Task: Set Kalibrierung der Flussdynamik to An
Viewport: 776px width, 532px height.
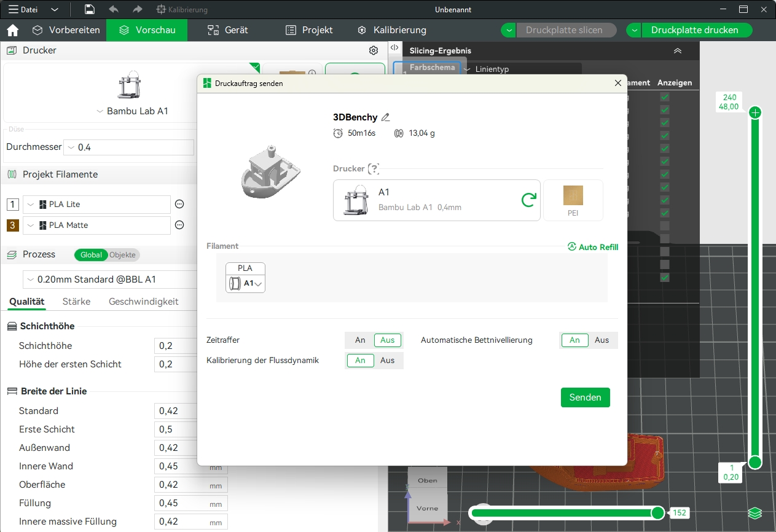Action: (x=360, y=361)
